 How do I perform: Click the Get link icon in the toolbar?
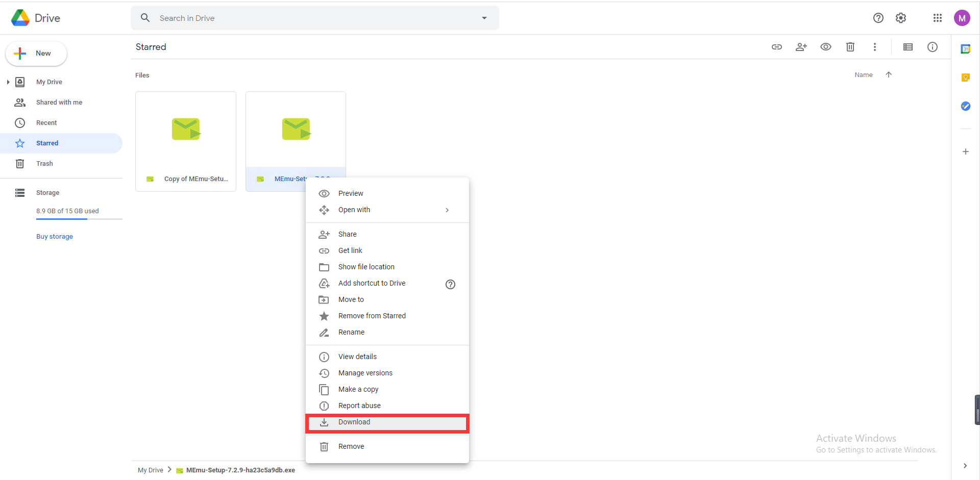pos(776,47)
